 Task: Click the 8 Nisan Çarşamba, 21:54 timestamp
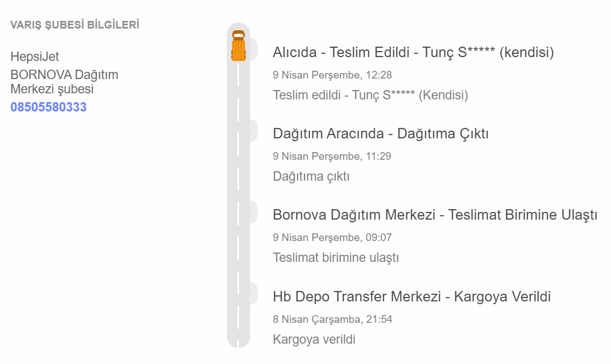click(x=332, y=319)
